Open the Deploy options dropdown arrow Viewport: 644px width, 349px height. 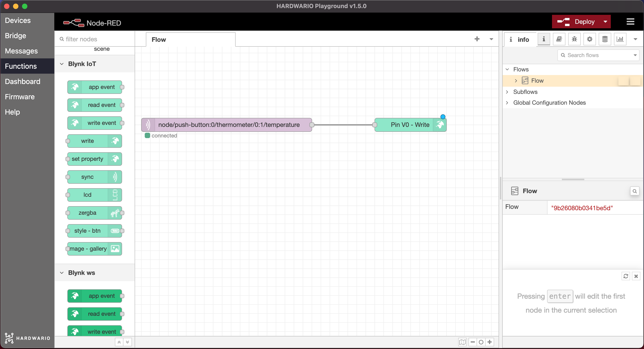(x=605, y=22)
